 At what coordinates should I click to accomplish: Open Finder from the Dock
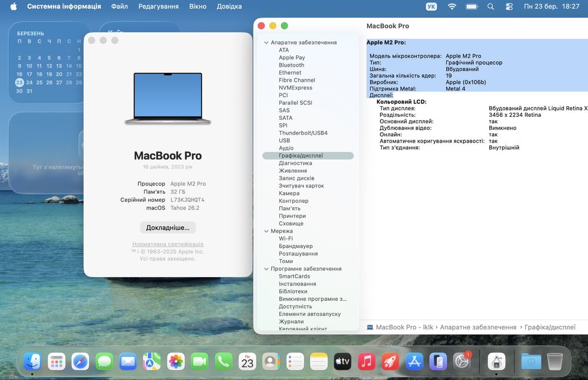click(32, 362)
